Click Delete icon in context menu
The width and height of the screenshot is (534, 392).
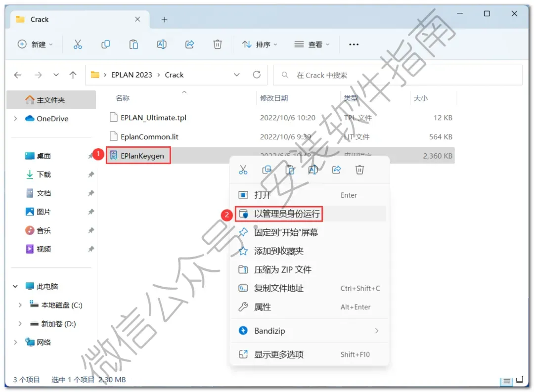click(359, 170)
